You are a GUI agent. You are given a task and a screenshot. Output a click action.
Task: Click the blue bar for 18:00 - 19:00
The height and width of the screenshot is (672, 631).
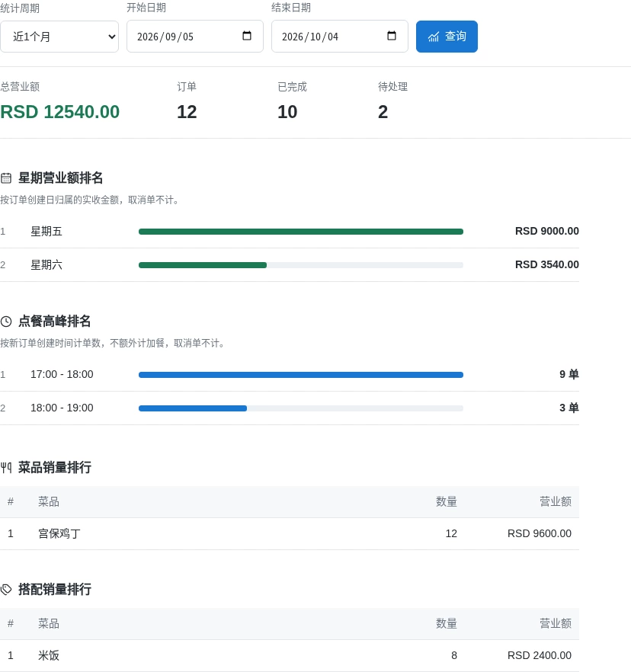click(x=193, y=408)
